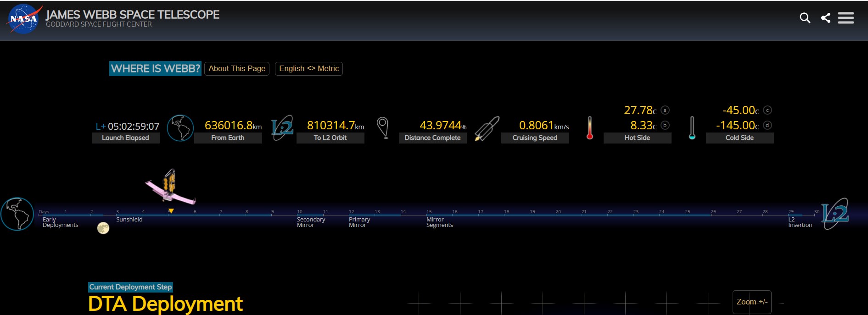Open About This Page
Image resolution: width=868 pixels, height=315 pixels.
pyautogui.click(x=237, y=69)
